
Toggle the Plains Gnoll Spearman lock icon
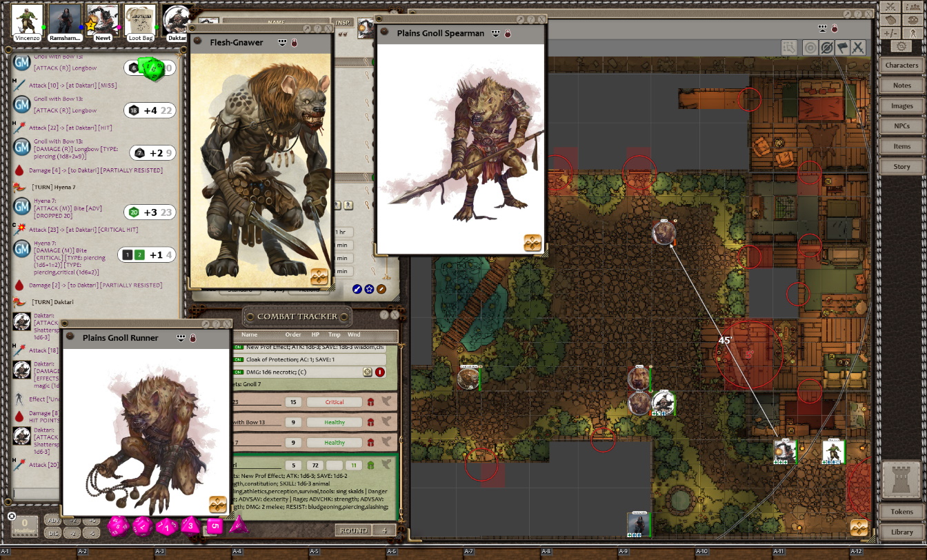pos(508,33)
